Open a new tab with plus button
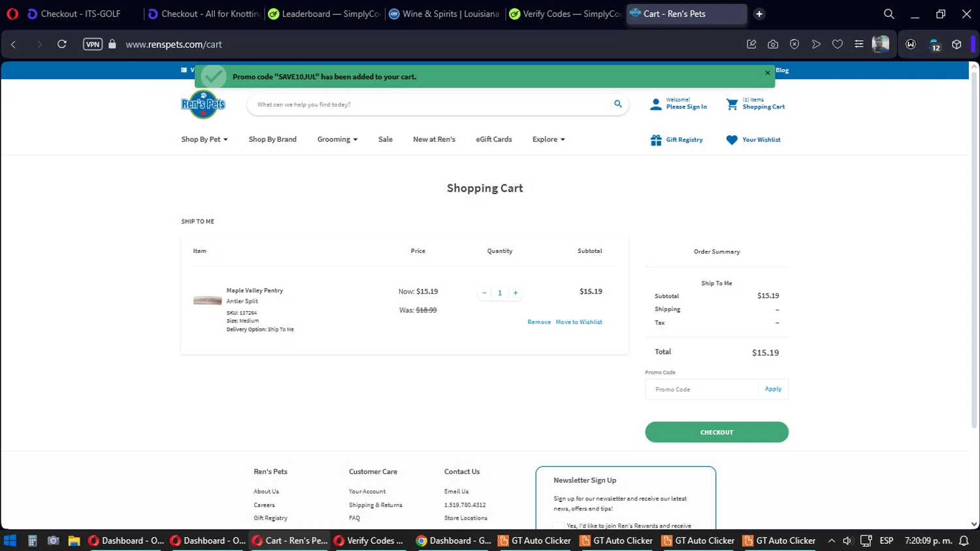Viewport: 980px width, 551px height. 759,14
